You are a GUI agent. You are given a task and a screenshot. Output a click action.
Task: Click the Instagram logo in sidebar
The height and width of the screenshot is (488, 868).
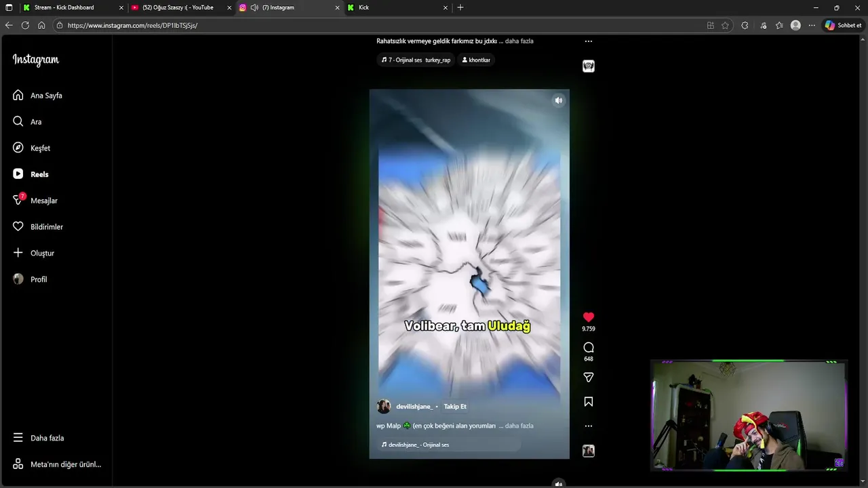click(x=36, y=60)
